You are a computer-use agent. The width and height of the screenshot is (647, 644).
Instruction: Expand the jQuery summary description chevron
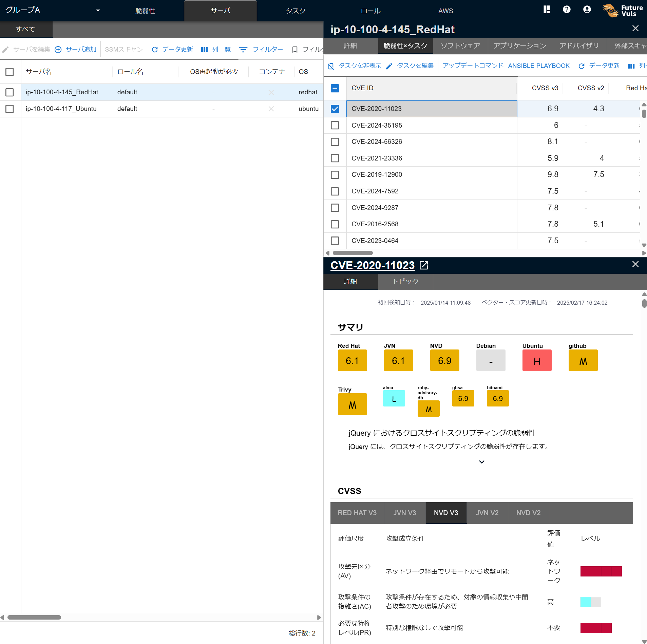pos(481,462)
